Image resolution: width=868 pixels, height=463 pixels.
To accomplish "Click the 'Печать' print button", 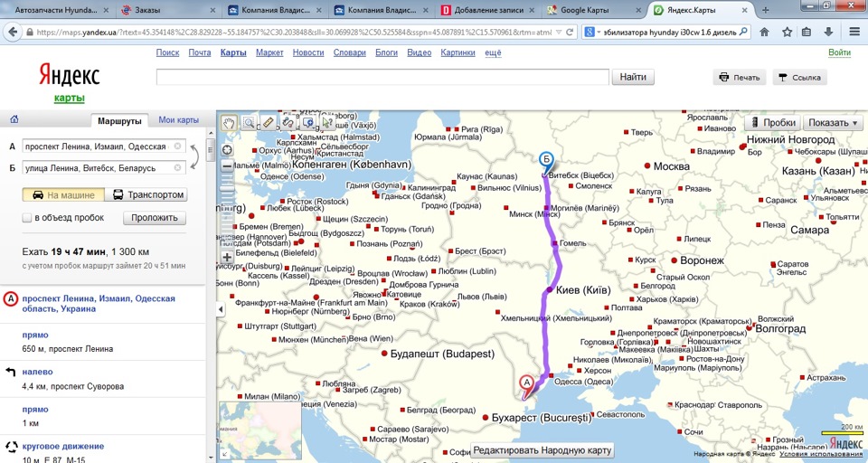I will 740,78.
